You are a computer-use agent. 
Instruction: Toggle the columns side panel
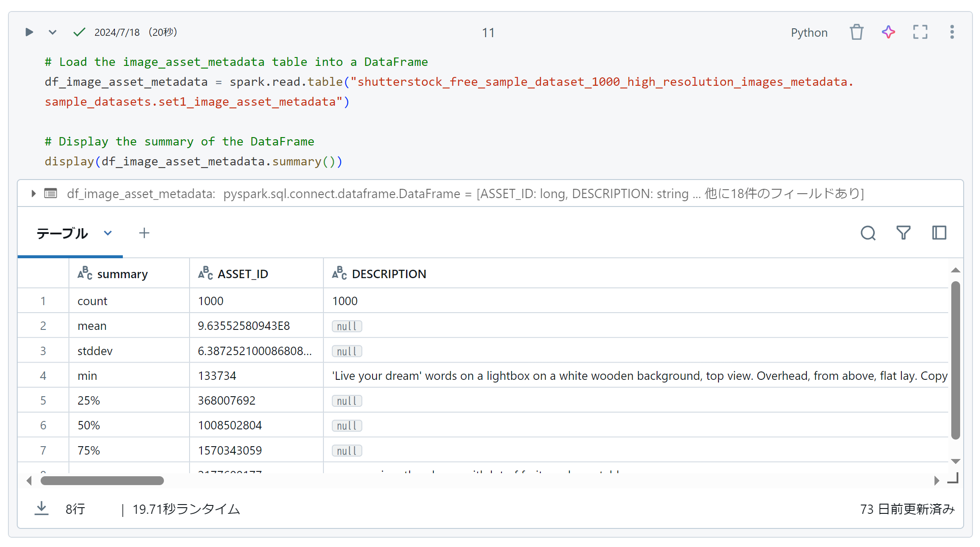coord(939,233)
